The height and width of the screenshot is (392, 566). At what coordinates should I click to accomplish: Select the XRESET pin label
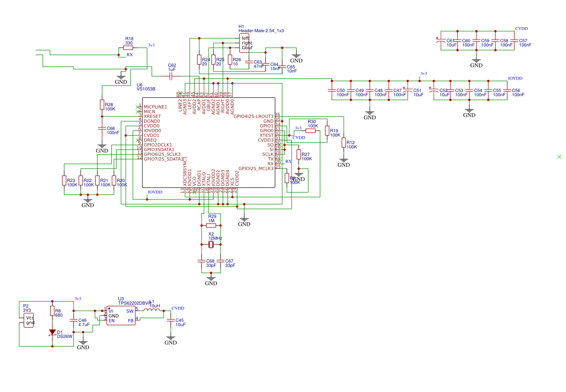point(152,116)
